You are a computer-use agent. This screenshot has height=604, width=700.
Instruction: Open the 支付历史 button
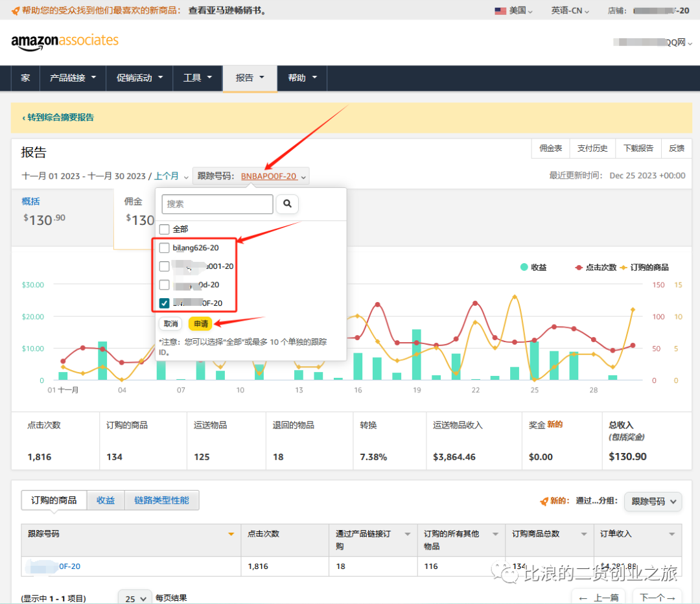click(592, 148)
